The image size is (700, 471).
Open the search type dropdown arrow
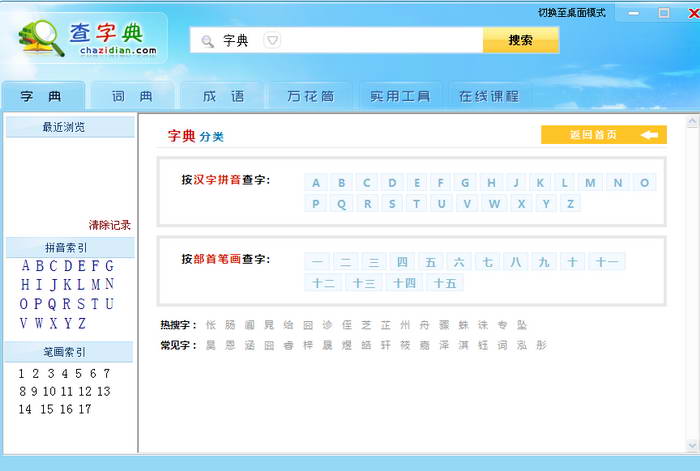pos(272,41)
